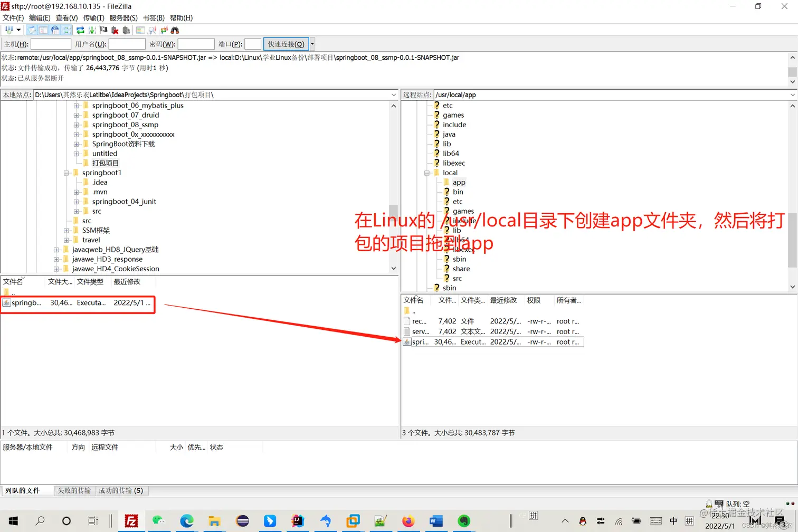Click the 快速连接(Q) button

[x=286, y=44]
